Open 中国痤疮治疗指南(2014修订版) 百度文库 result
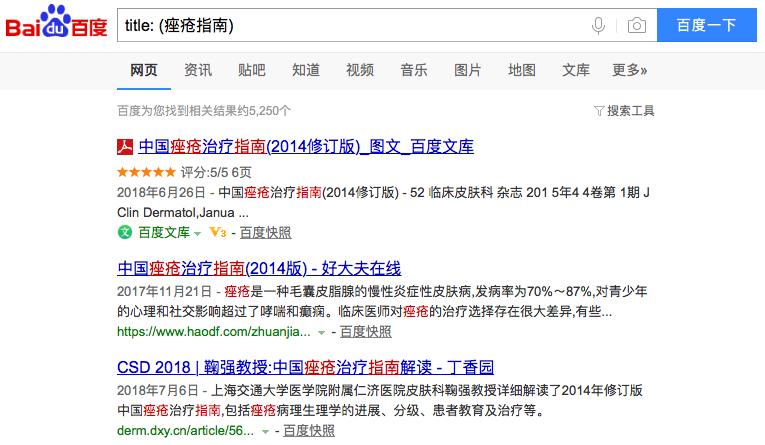Image resolution: width=765 pixels, height=445 pixels. 306,146
